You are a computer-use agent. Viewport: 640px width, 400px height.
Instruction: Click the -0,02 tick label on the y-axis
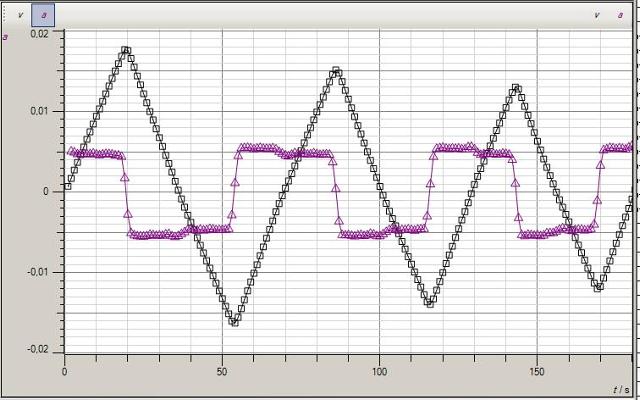coord(37,350)
